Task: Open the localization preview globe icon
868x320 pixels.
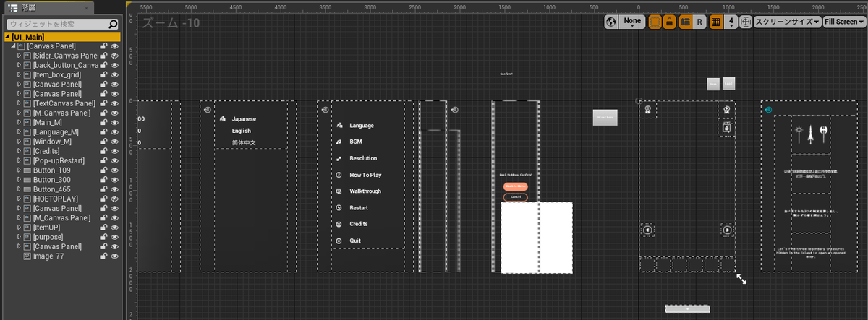Action: [611, 22]
